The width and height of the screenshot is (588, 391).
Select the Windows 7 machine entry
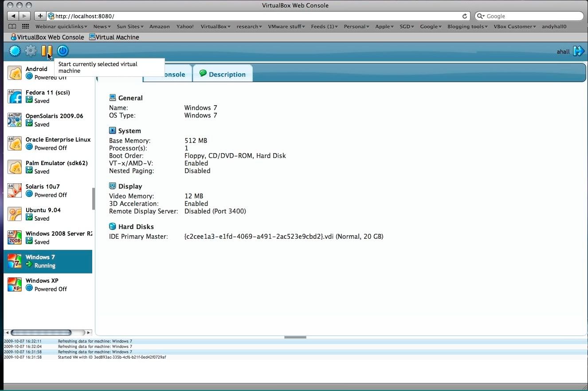coord(48,261)
